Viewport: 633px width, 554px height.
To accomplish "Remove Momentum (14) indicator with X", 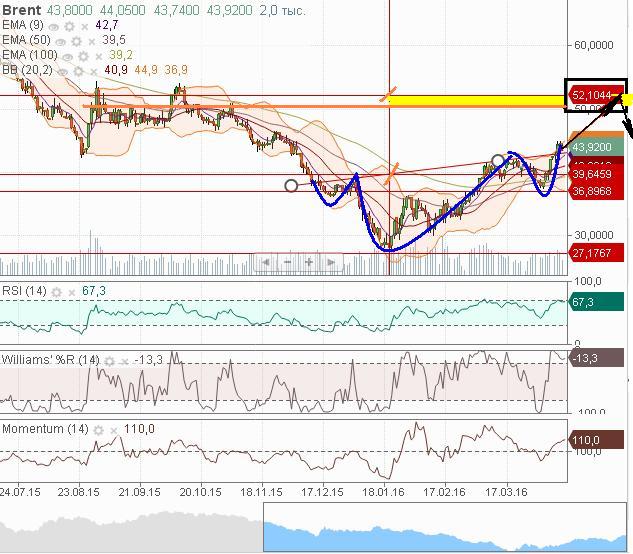I will 114,431.
